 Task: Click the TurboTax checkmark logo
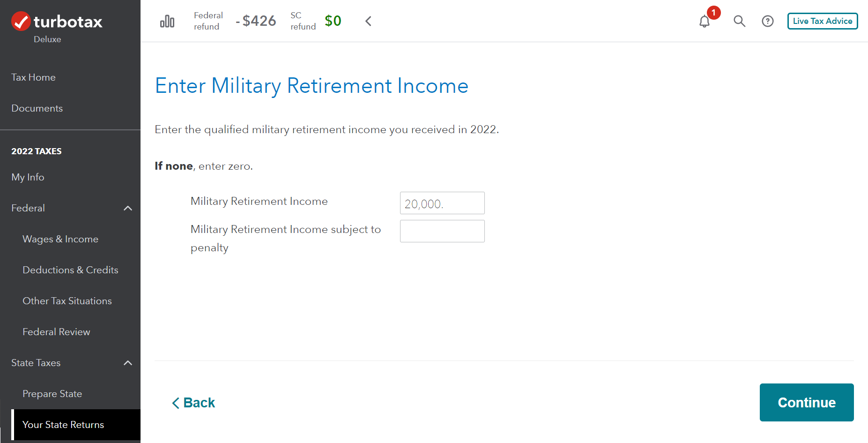point(21,21)
